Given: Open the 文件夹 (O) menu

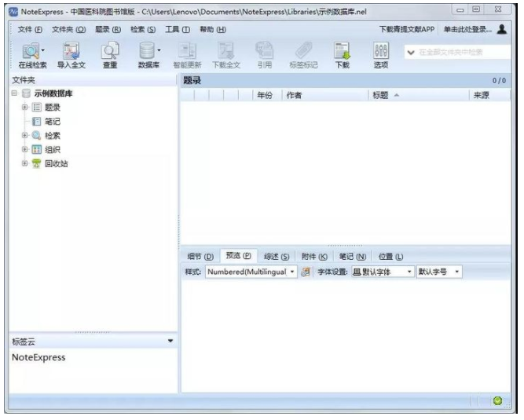Looking at the screenshot, I should point(69,29).
